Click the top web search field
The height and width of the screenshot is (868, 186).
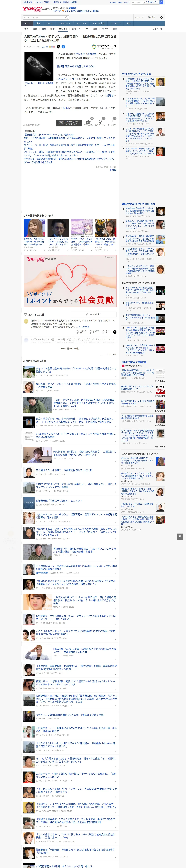click(x=137, y=2)
